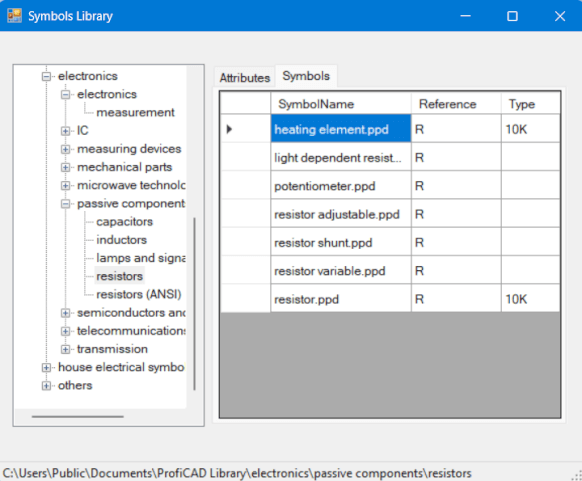The image size is (582, 481).
Task: Expand the IC tree node
Action: pos(65,131)
